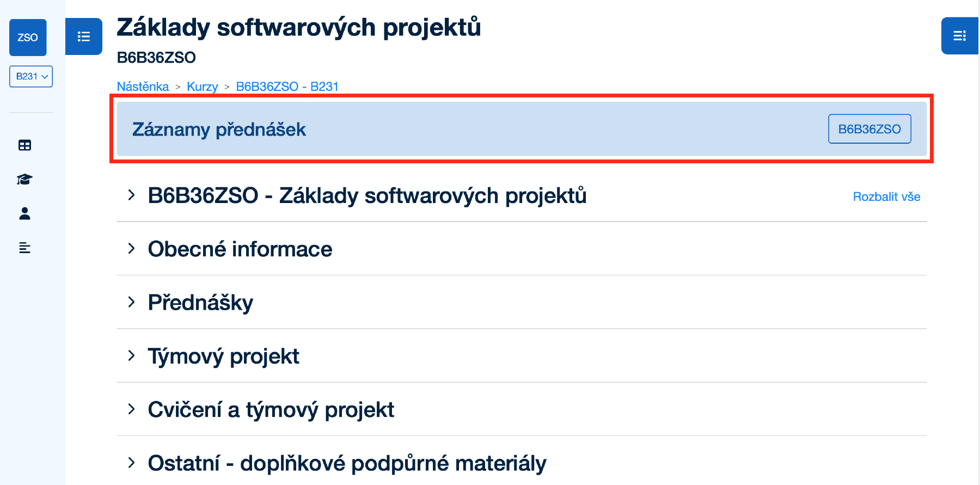This screenshot has height=485, width=980.
Task: Open your profile via the person icon
Action: click(x=24, y=214)
